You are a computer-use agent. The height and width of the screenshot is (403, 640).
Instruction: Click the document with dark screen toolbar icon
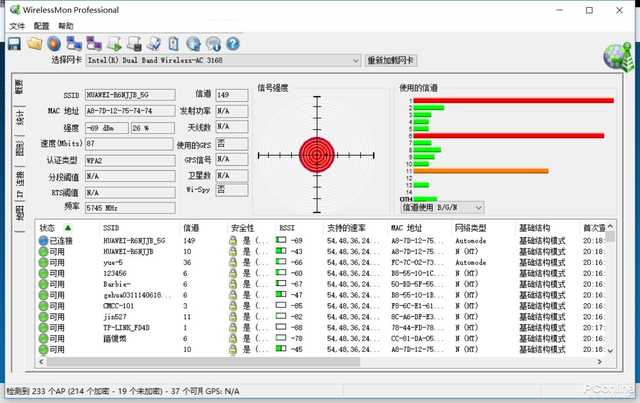pos(134,44)
